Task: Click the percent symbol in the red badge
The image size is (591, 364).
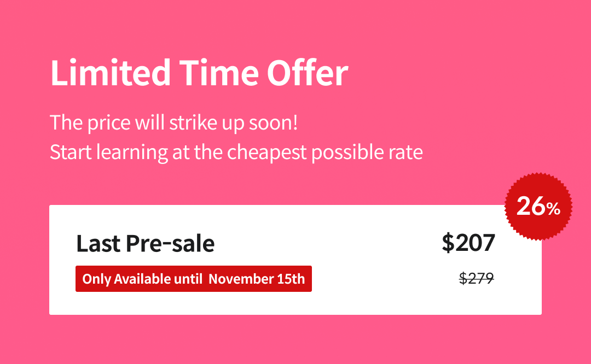Action: click(553, 209)
